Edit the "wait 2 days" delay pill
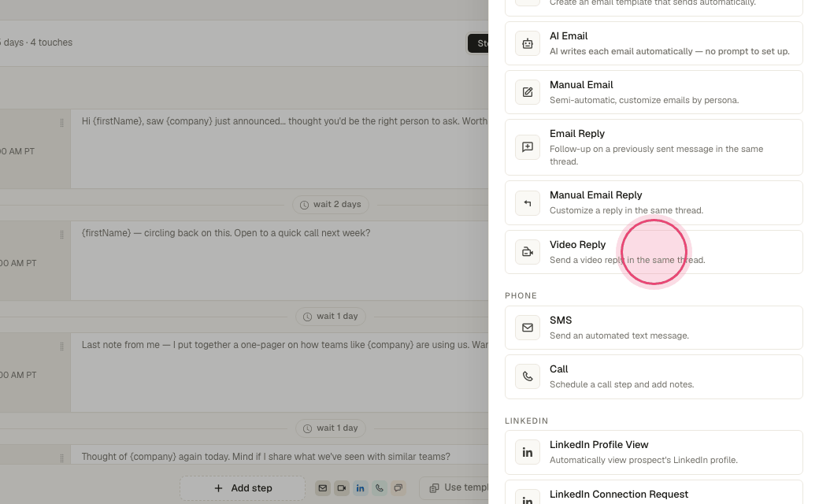Viewport: 819px width, 504px height. 331,204
